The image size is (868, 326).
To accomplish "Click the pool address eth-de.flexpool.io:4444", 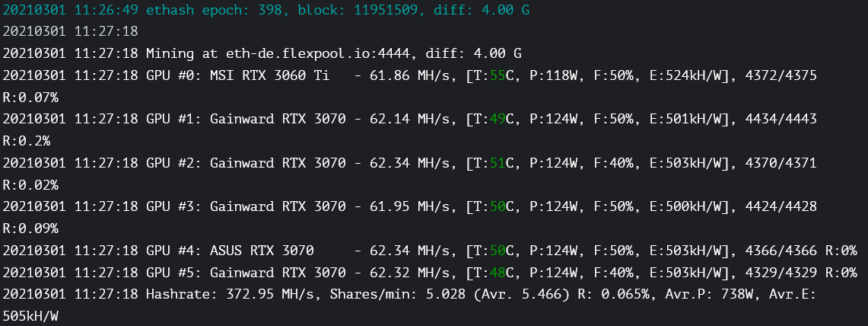I will click(318, 54).
